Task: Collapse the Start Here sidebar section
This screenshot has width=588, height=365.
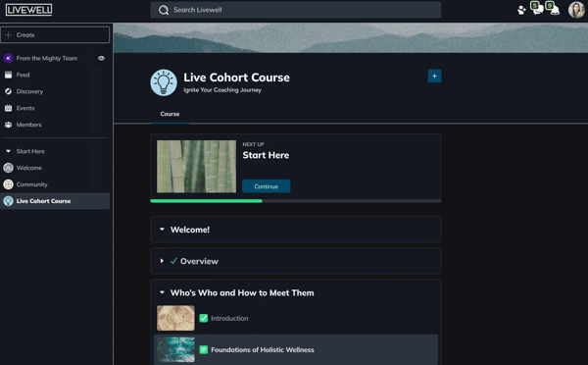Action: (8, 151)
